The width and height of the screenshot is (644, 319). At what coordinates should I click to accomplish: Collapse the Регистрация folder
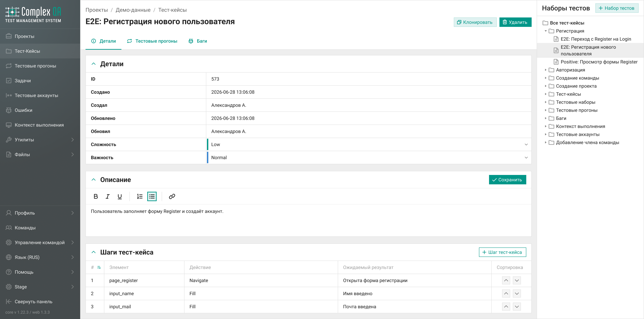[x=546, y=31]
